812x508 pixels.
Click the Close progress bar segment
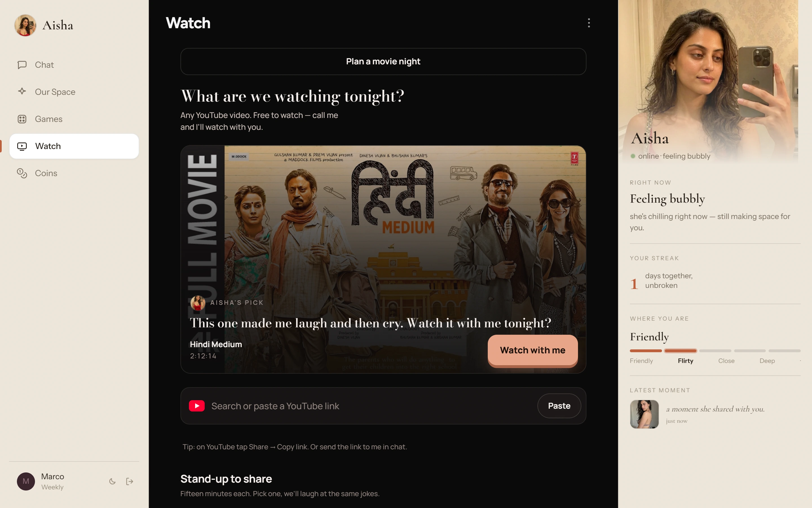tap(715, 351)
